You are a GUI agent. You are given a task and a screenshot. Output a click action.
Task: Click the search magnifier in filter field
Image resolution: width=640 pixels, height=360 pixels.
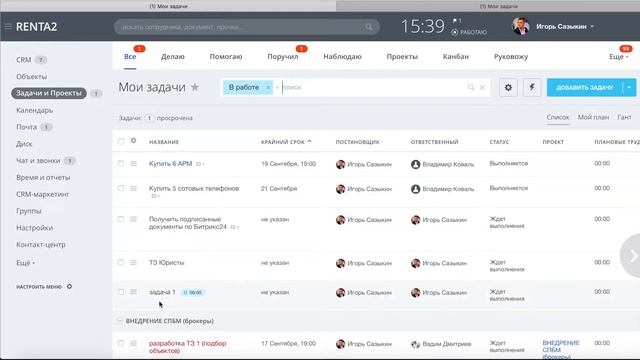click(x=471, y=87)
